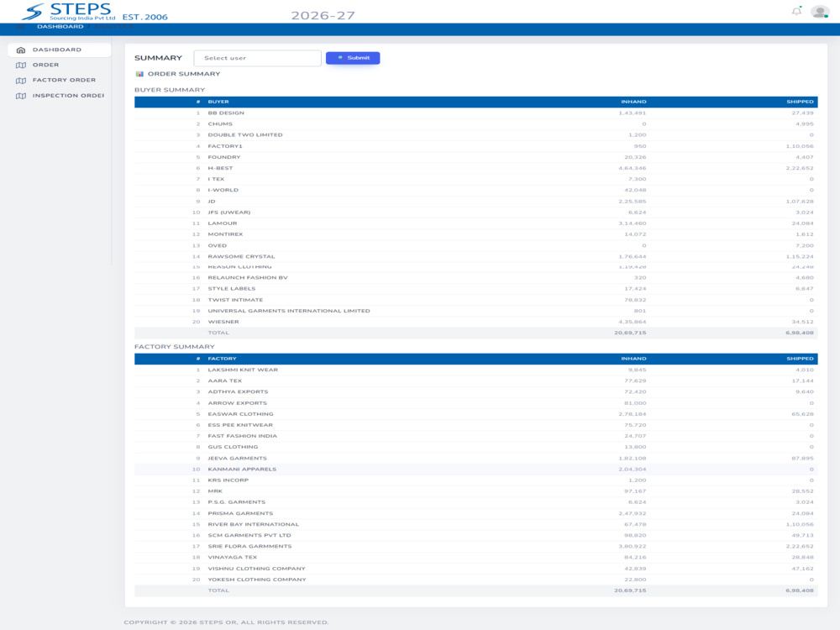Click the Analytics breadcrumb

coord(113,27)
